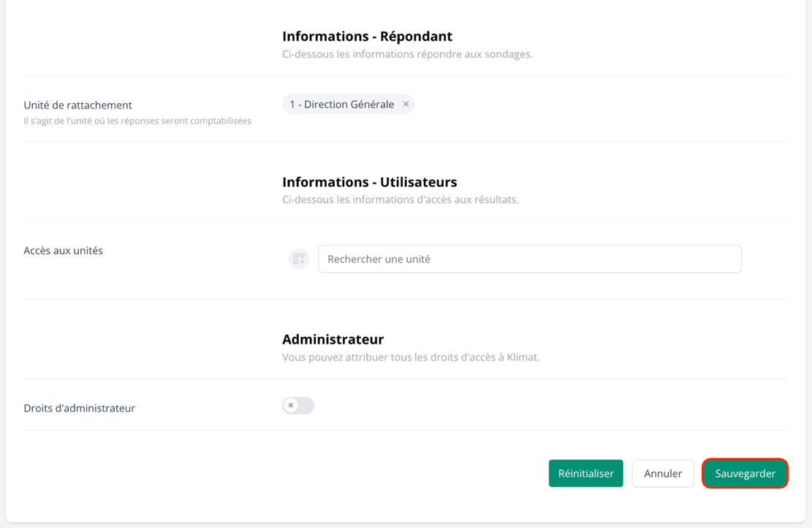Save changes with Sauvegarder
This screenshot has width=812, height=528.
pyautogui.click(x=745, y=473)
